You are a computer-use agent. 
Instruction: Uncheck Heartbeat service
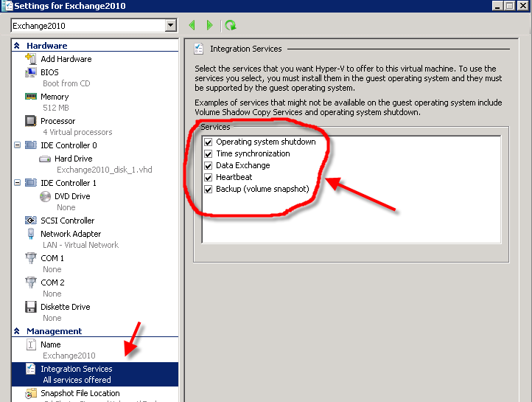tap(208, 177)
